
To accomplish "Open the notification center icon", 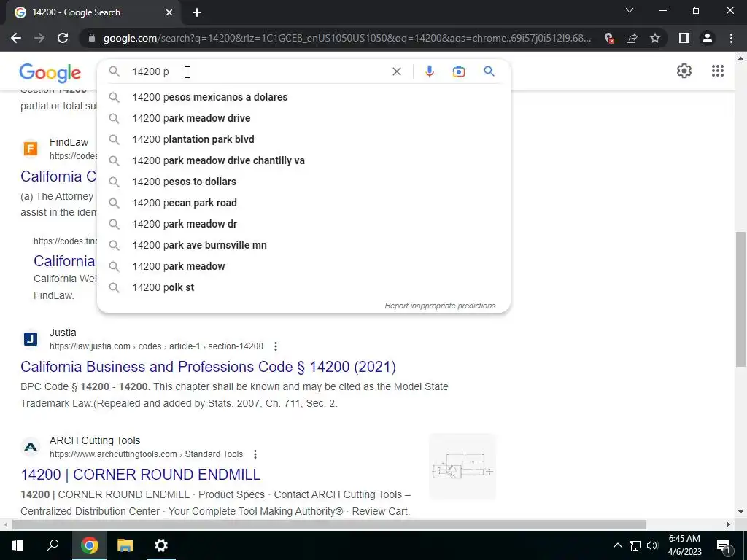I will pyautogui.click(x=724, y=545).
